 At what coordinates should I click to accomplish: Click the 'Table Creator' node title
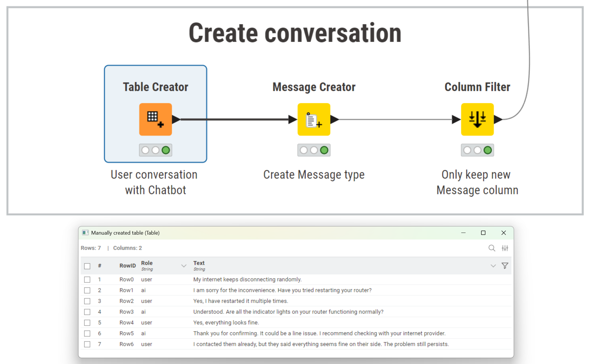(155, 87)
